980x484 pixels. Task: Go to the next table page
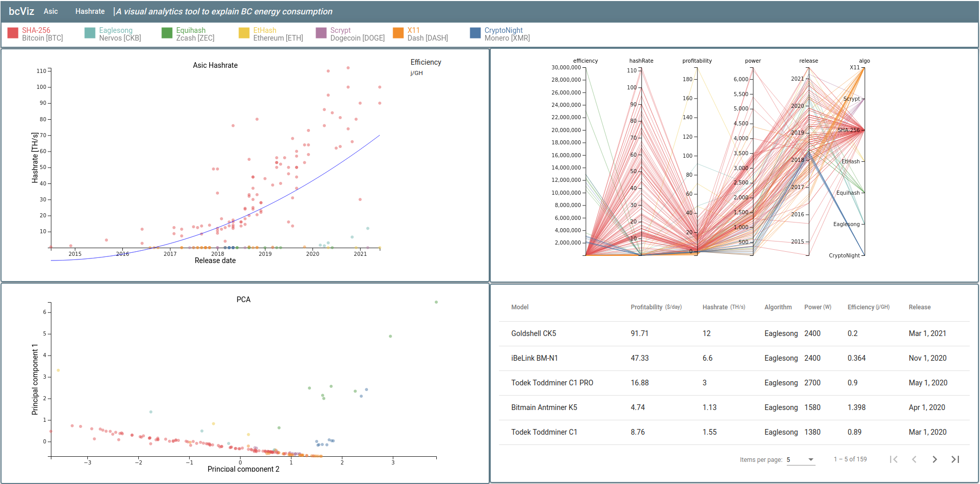coord(935,459)
